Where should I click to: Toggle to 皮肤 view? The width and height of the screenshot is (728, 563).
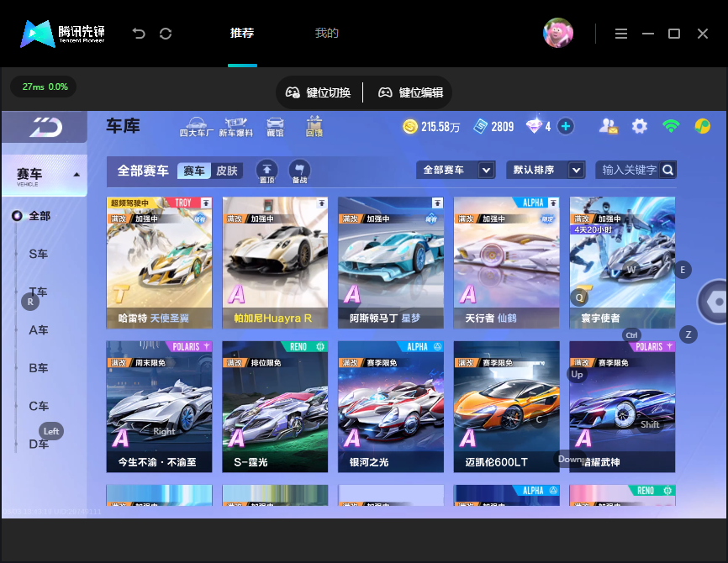tap(227, 171)
